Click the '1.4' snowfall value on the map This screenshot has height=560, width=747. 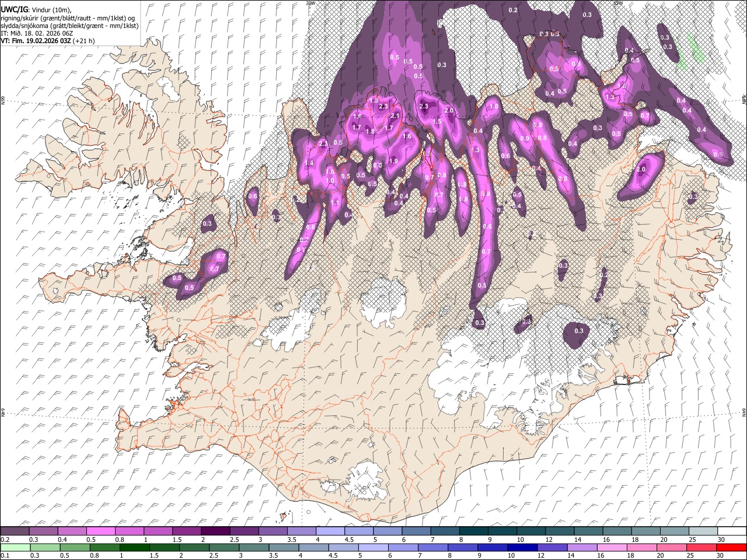309,163
